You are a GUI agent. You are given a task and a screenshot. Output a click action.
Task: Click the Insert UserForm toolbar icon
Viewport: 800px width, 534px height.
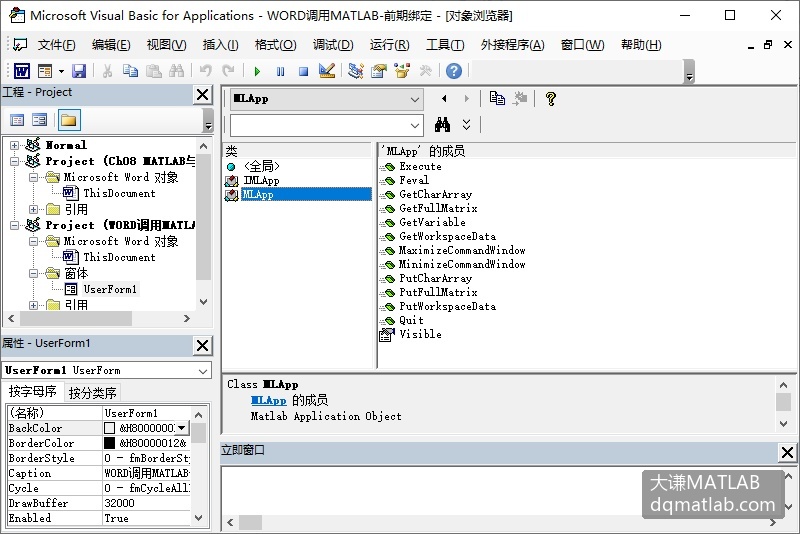point(45,71)
